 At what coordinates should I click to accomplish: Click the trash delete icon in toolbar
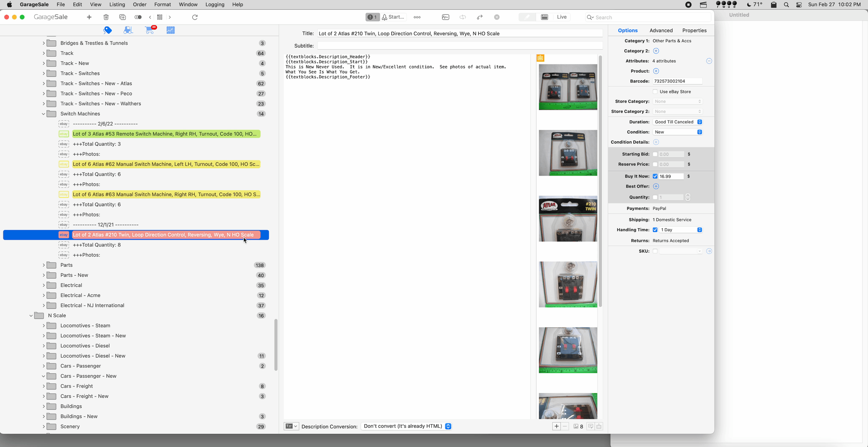click(106, 17)
